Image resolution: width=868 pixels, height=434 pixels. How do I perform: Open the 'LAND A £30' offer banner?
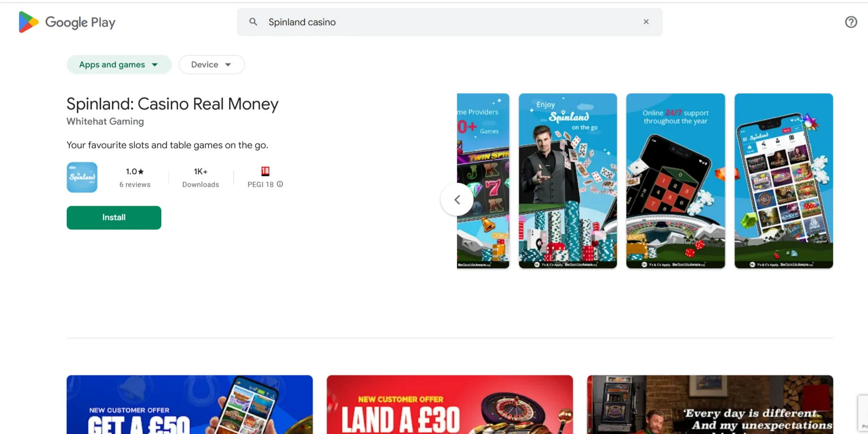[x=450, y=405]
